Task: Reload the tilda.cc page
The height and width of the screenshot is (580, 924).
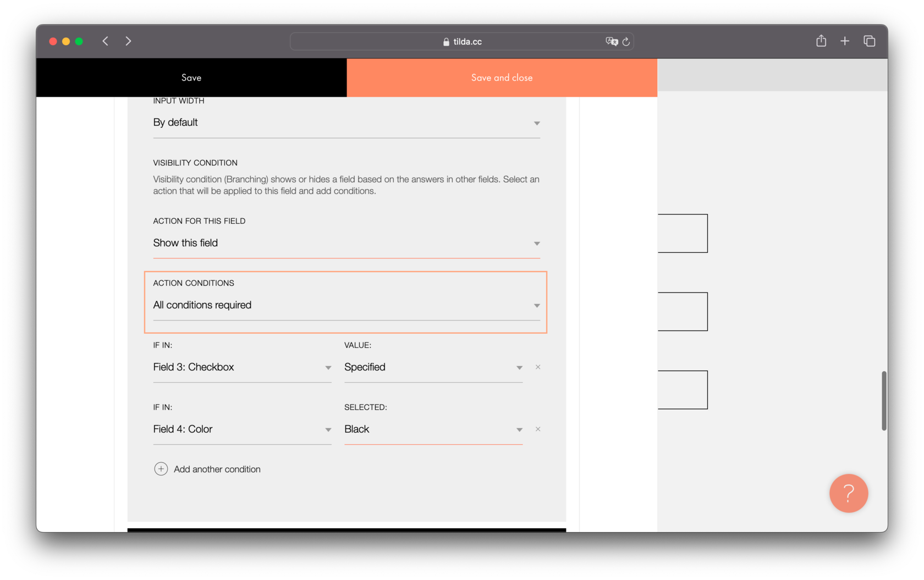Action: [626, 41]
